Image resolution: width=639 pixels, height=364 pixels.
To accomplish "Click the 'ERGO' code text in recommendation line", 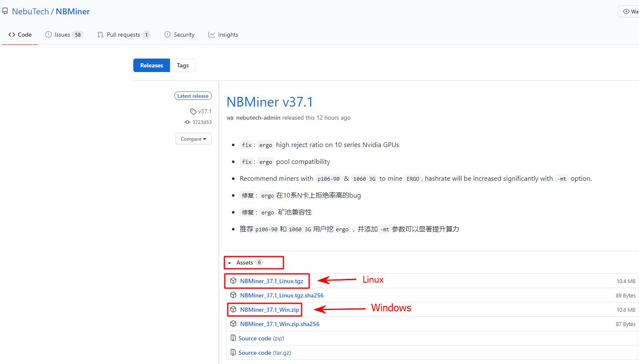I will coord(413,179).
